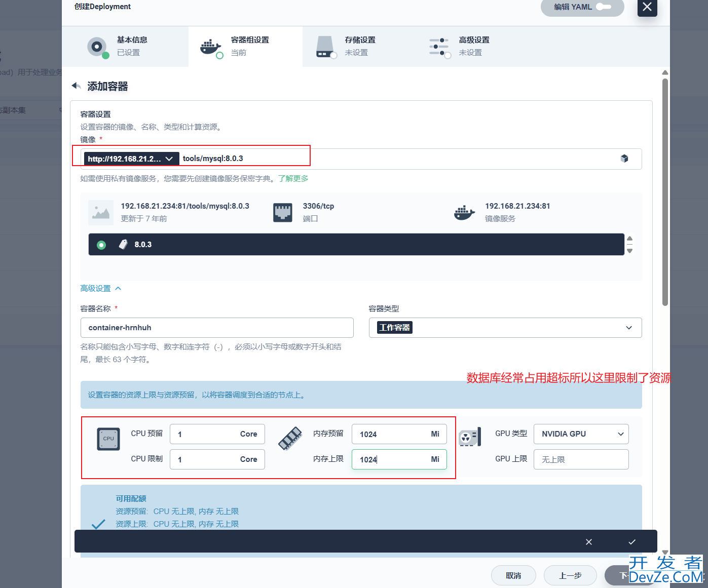Screen dimensions: 708x588
Task: Open the 高级设置 step tab
Action: click(473, 47)
